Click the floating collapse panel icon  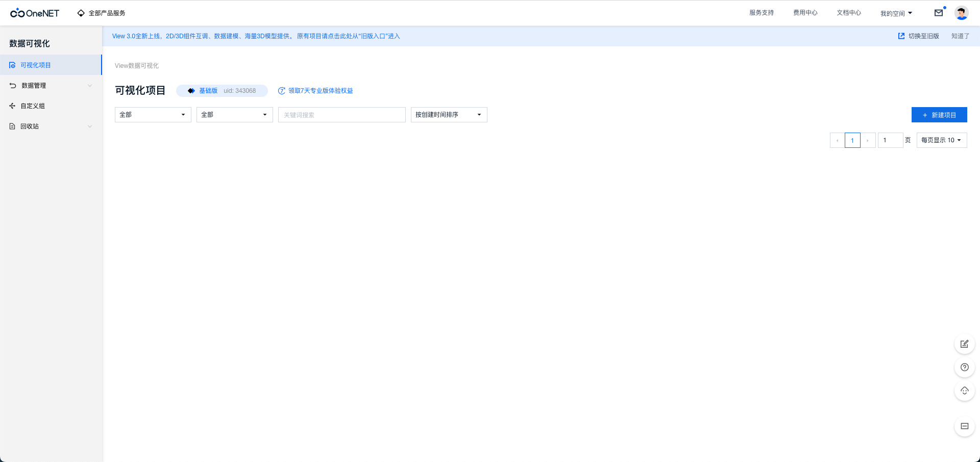(x=964, y=426)
